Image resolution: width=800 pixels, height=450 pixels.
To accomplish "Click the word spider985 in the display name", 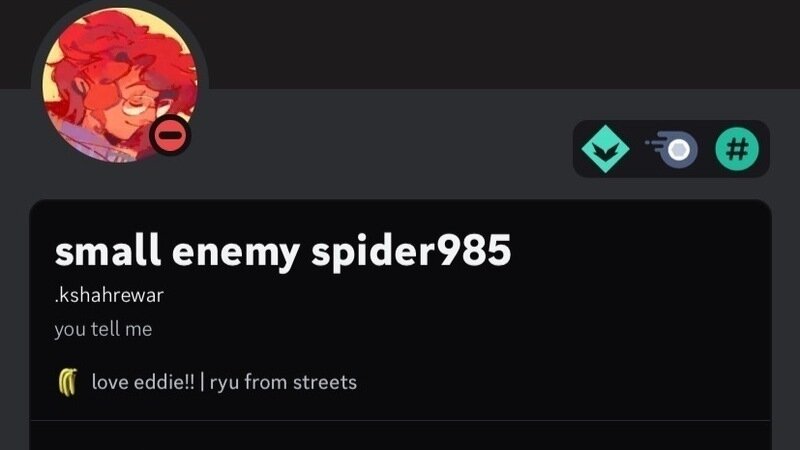I will tap(411, 251).
